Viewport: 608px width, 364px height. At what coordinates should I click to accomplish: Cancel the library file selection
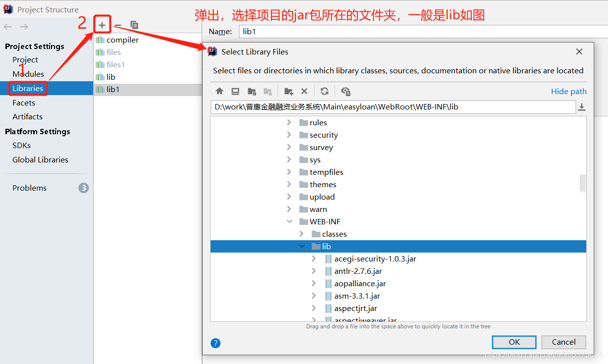tap(563, 342)
